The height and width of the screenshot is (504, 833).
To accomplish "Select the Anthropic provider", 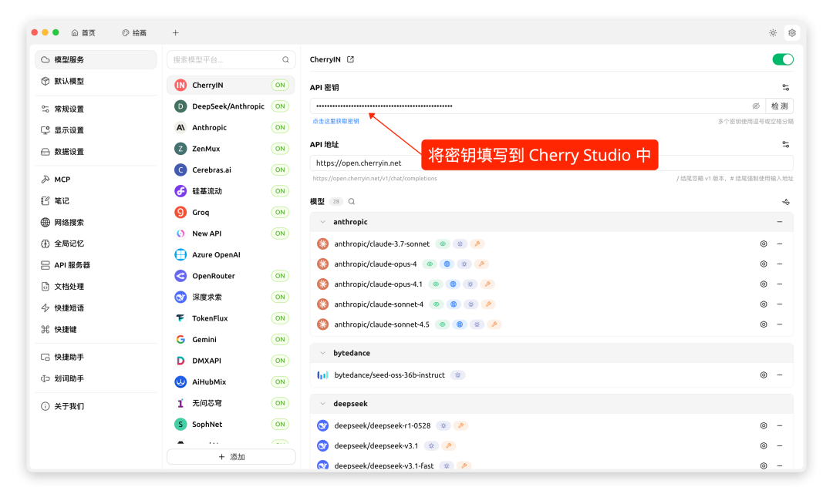I will tap(231, 127).
